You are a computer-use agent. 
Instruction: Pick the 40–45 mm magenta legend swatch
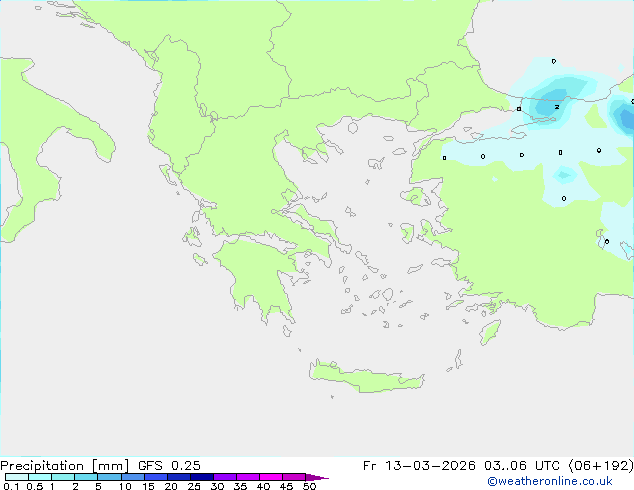271,477
